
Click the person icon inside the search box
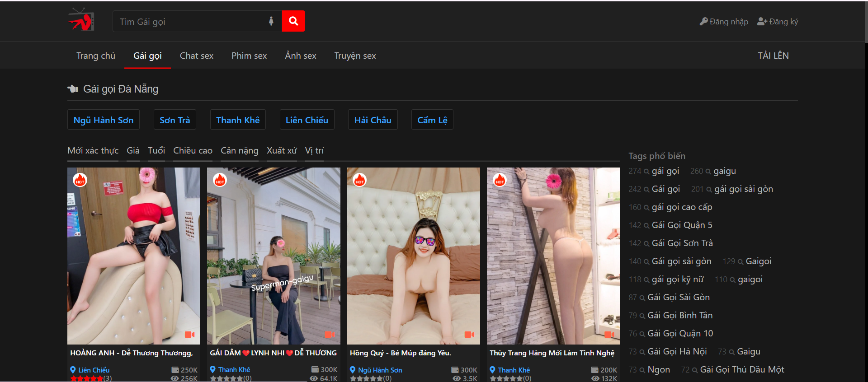[271, 21]
